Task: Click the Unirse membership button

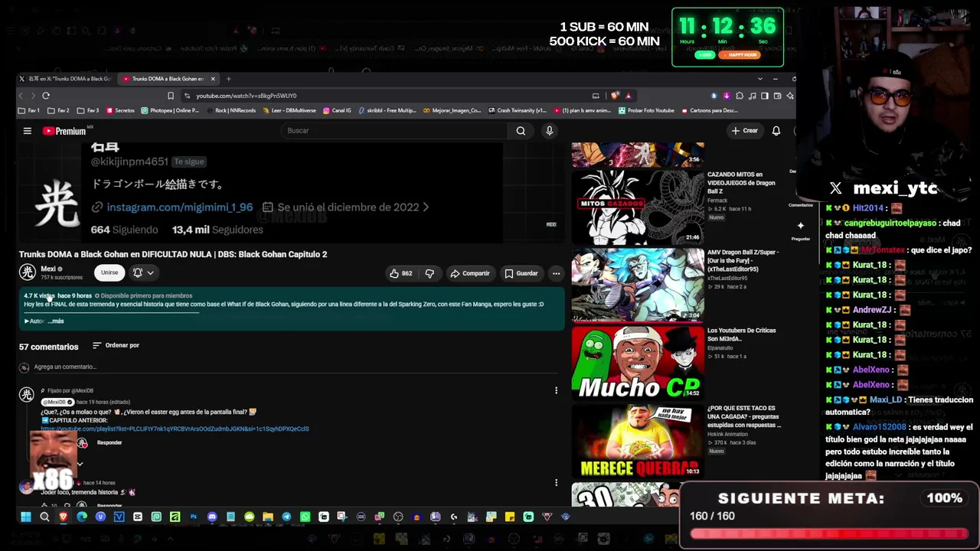Action: (x=109, y=272)
